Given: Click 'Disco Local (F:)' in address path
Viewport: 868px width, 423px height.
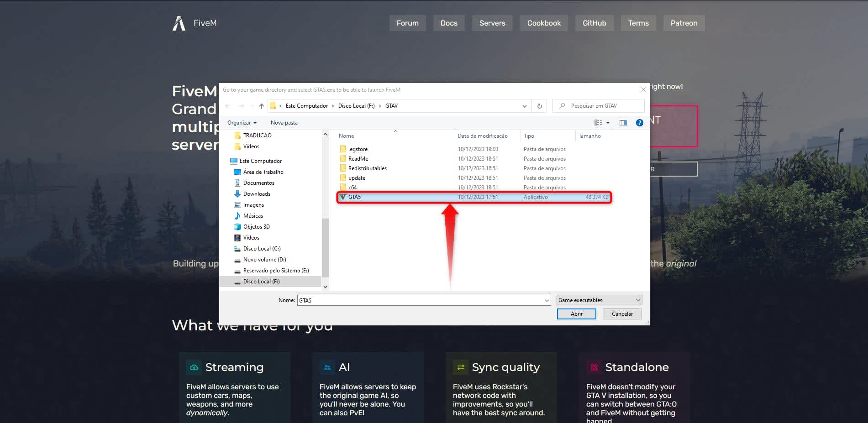Looking at the screenshot, I should point(356,106).
